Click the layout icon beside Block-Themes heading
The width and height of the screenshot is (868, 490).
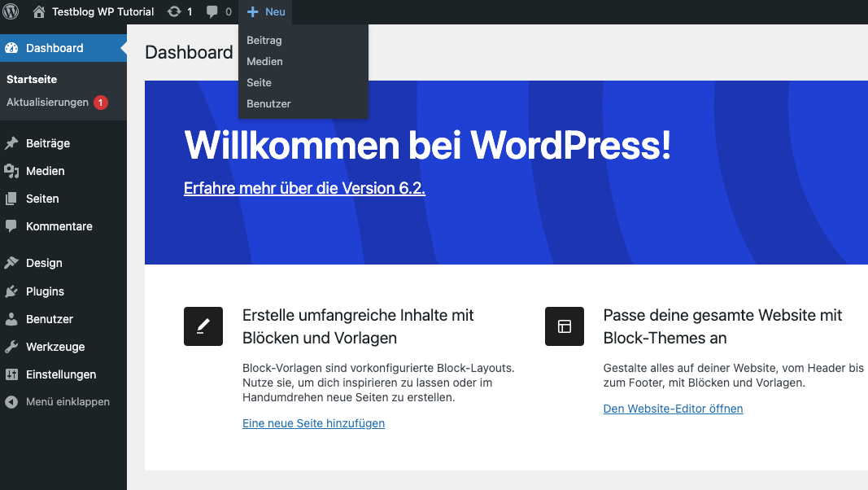click(x=564, y=326)
